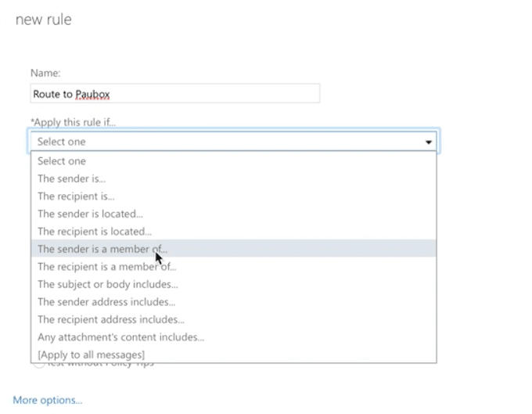
Task: Click the 'Select one' combo box field
Action: coord(227,142)
